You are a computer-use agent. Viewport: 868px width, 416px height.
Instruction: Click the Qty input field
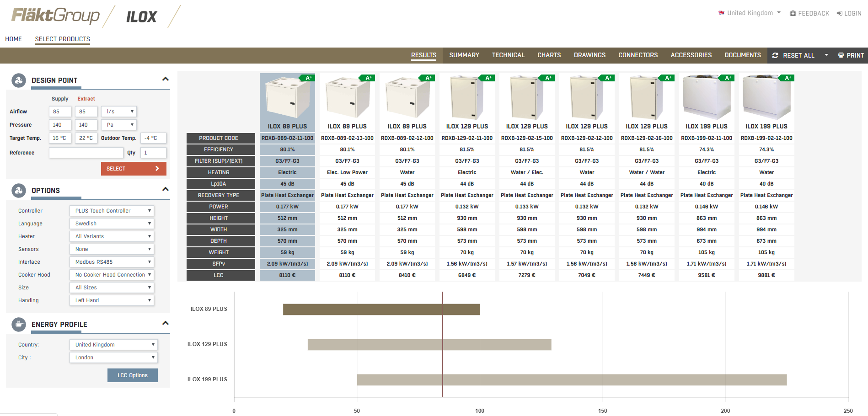pos(153,153)
